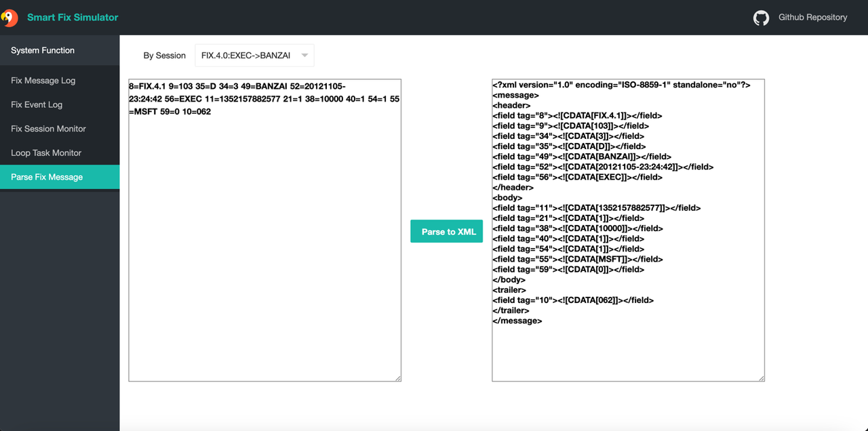Open the By Session dropdown

254,56
